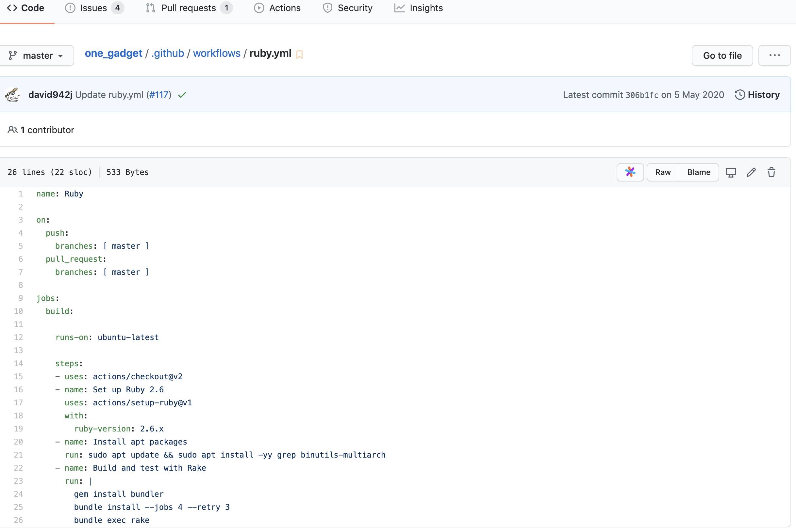This screenshot has width=796, height=532.
Task: Click the Raw button
Action: click(663, 172)
